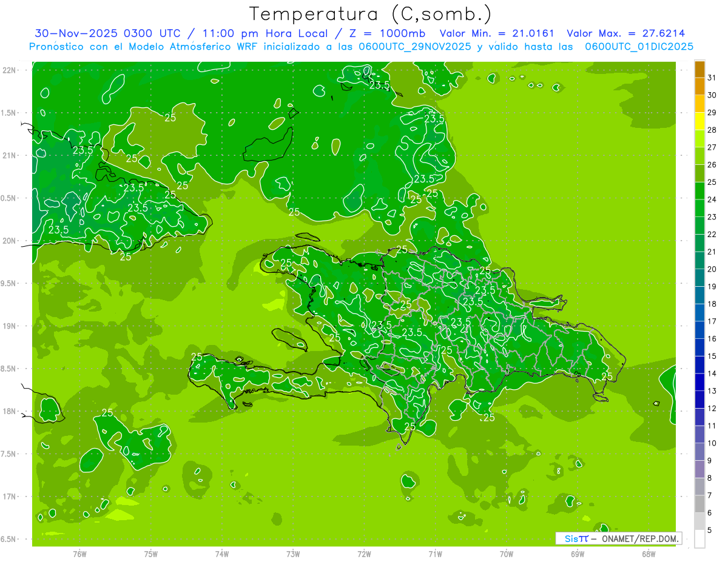
Task: Click the '19N' latitude axis label
Action: click(x=9, y=326)
